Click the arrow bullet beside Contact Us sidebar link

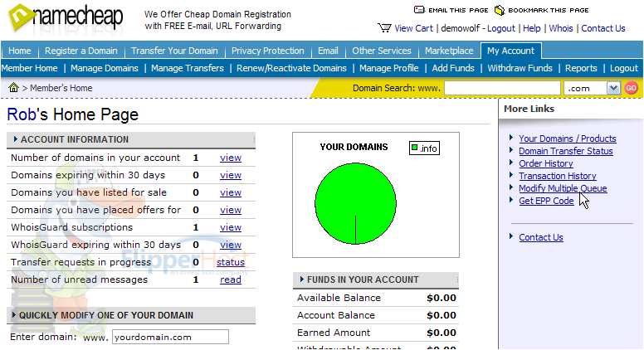(x=511, y=236)
